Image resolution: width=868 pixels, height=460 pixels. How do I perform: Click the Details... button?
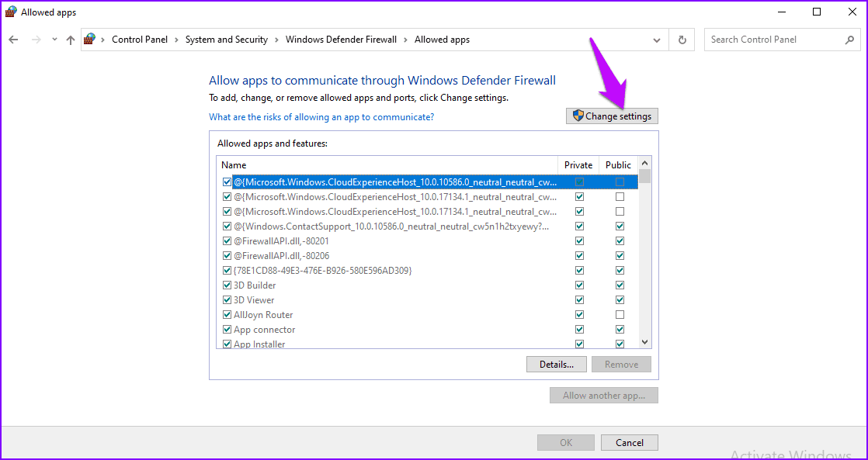(557, 365)
